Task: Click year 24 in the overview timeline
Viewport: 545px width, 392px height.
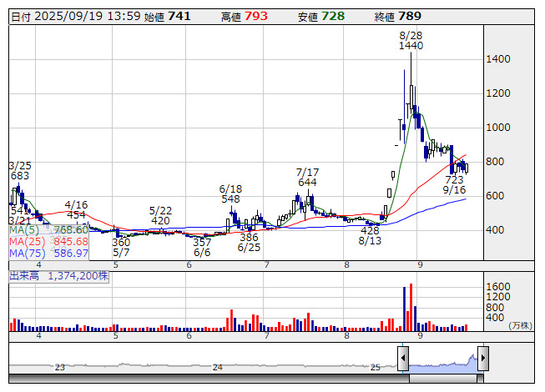Action: (x=217, y=367)
